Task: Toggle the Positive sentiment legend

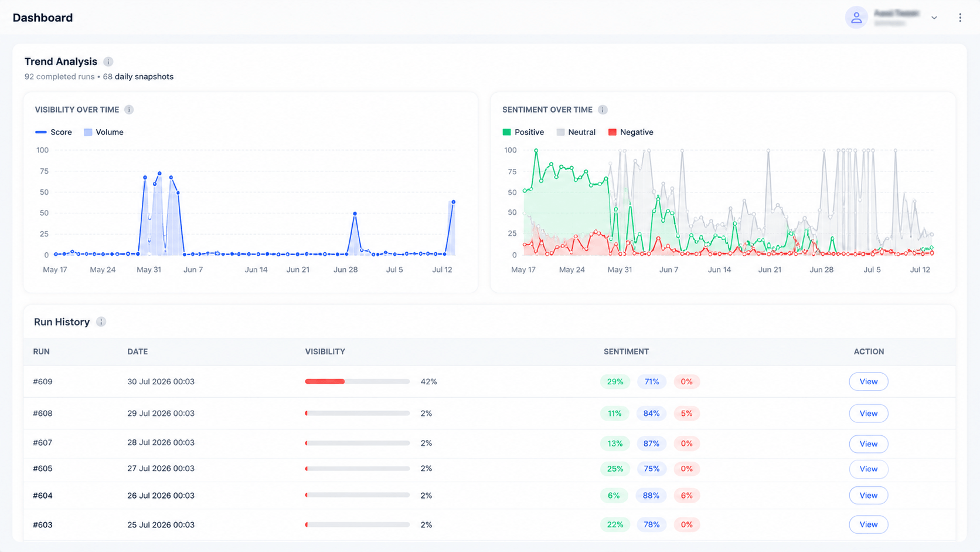Action: [523, 132]
